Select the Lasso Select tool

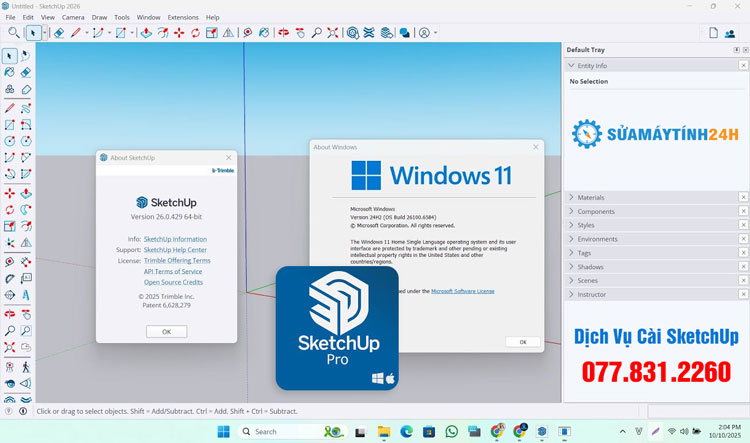coord(26,56)
